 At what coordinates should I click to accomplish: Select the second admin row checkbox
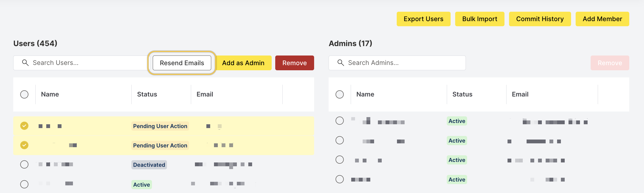point(340,140)
